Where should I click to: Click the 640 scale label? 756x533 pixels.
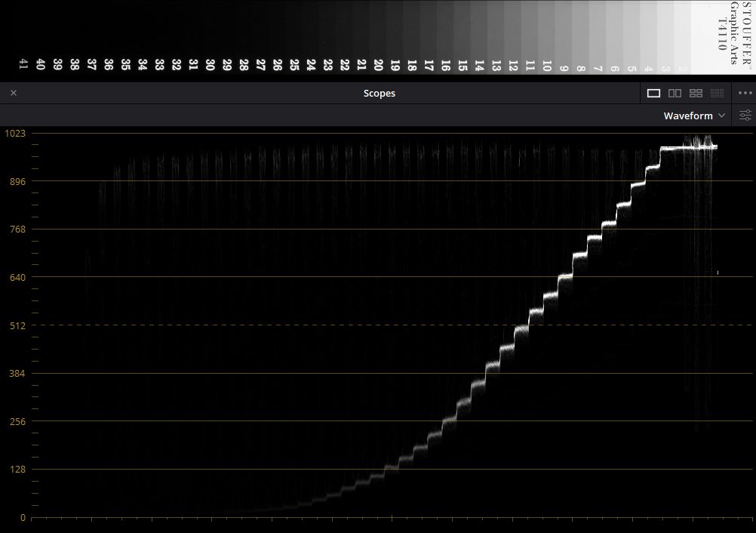click(x=17, y=277)
